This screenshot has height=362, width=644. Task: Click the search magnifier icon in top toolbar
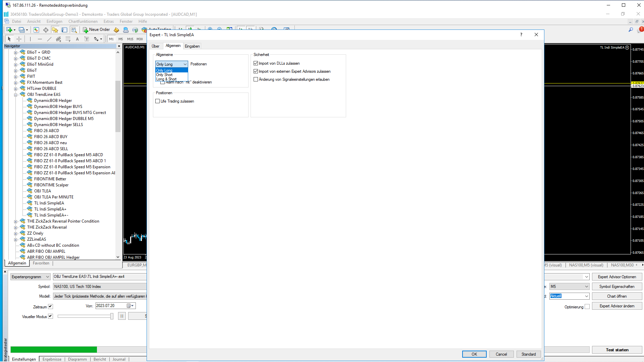(x=631, y=30)
